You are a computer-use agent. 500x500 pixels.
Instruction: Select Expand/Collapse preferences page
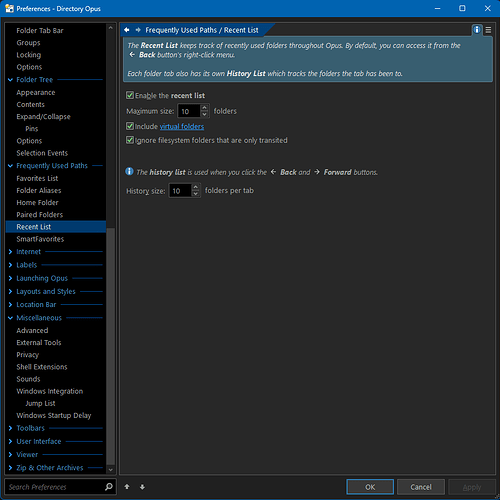(x=43, y=116)
